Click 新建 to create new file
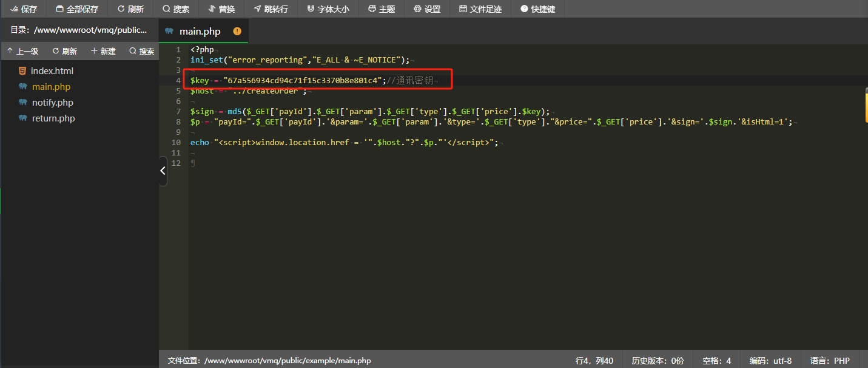Screen dimensions: 868x368 pyautogui.click(x=103, y=52)
